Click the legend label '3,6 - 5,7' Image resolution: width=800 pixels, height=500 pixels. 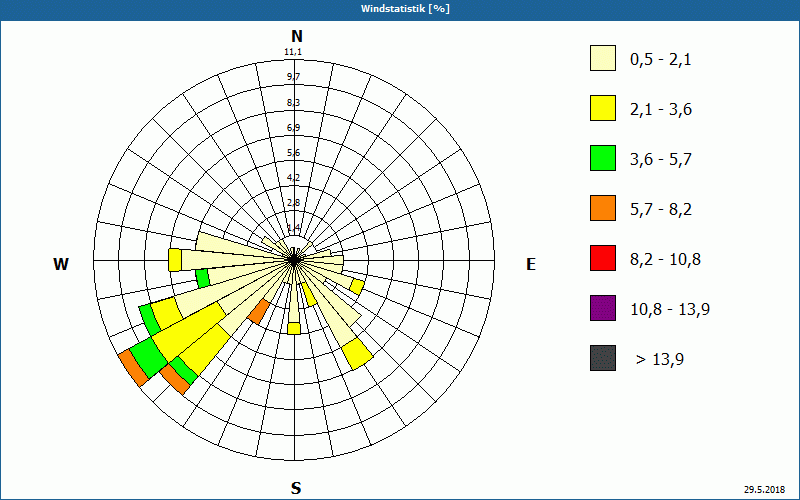(661, 160)
